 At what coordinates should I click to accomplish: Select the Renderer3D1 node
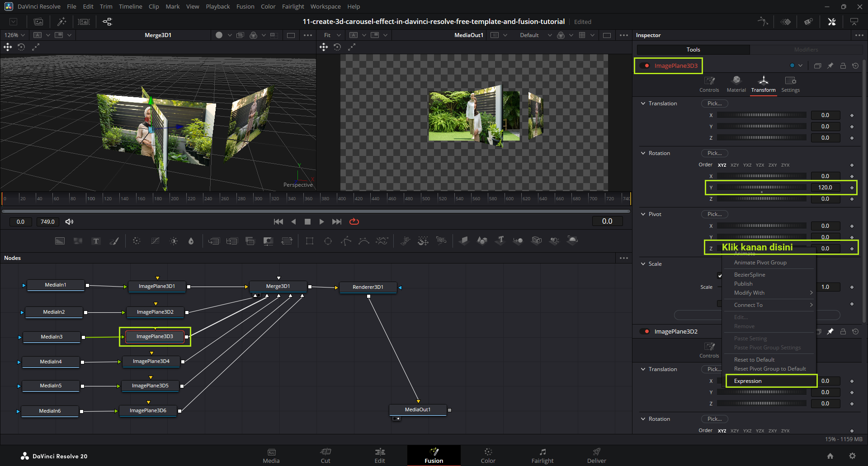pos(368,287)
